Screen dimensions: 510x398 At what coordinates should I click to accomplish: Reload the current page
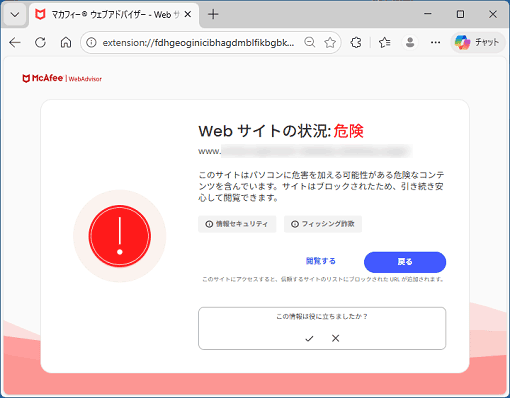(x=40, y=42)
